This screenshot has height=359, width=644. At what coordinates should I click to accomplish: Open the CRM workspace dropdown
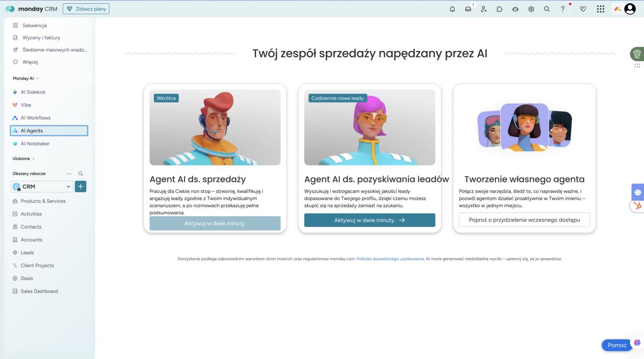pyautogui.click(x=42, y=187)
